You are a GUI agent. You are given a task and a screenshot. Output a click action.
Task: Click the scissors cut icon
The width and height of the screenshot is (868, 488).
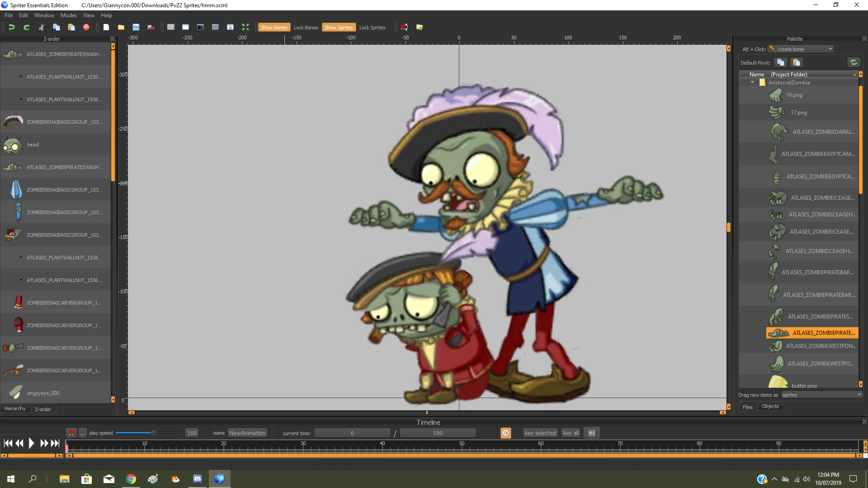pyautogui.click(x=41, y=27)
